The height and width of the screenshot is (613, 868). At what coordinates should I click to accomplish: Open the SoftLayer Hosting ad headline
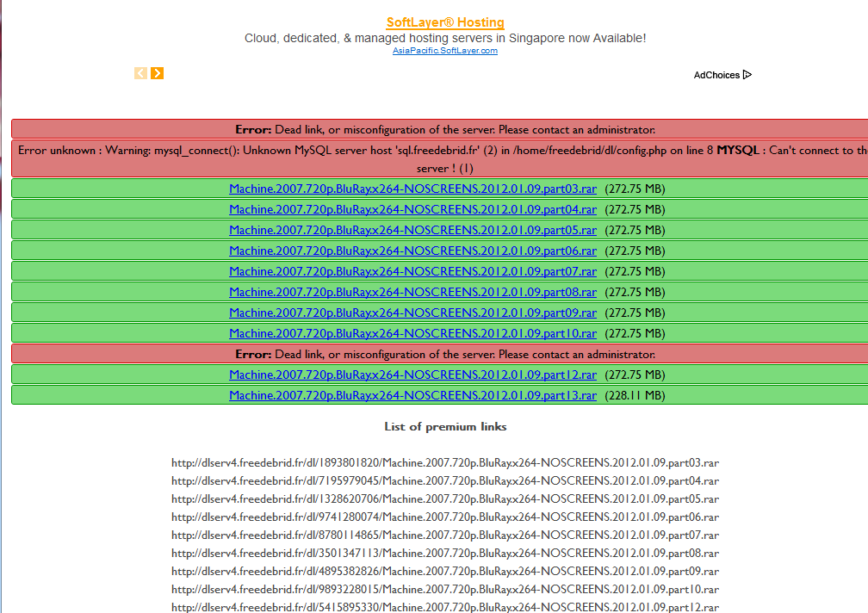(x=445, y=22)
